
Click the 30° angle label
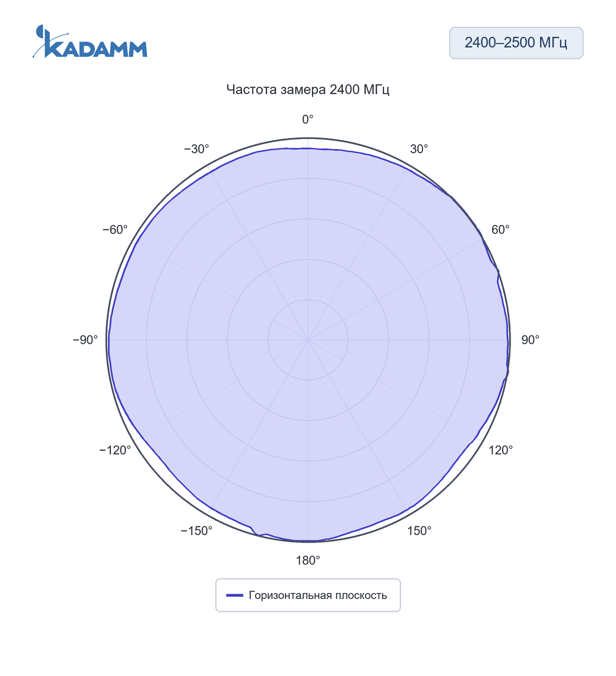(419, 149)
